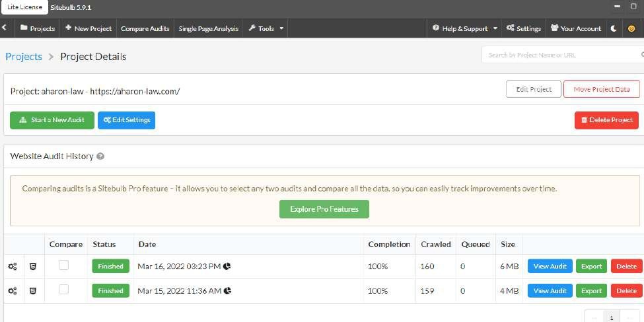Open Settings in top navbar

point(523,28)
